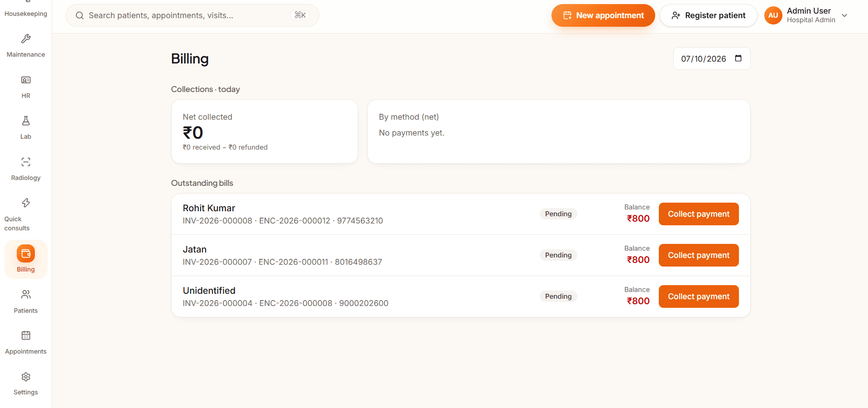
Task: Click the Net collected ₹0 amount
Action: (x=193, y=133)
